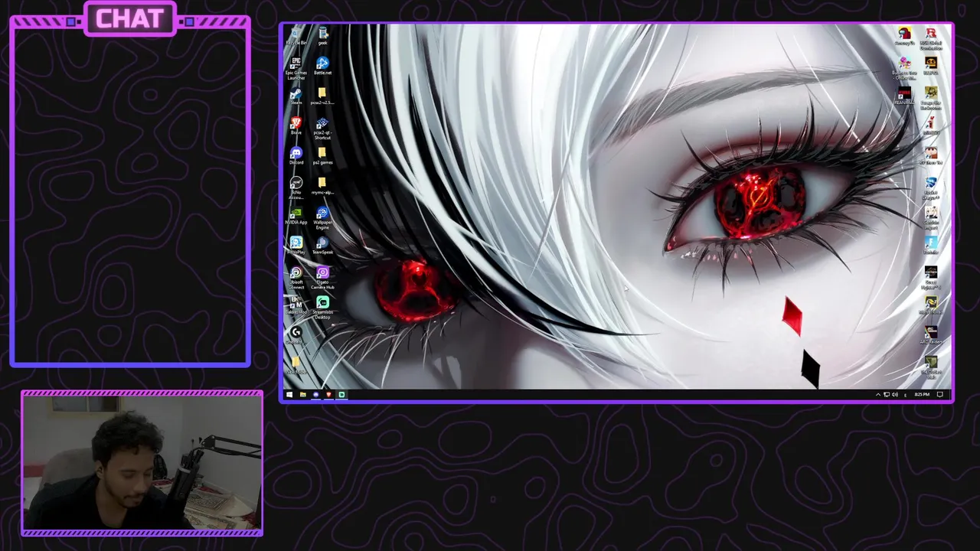980x551 pixels.
Task: Select The Outlast Trials desktop icon
Action: click(x=931, y=367)
